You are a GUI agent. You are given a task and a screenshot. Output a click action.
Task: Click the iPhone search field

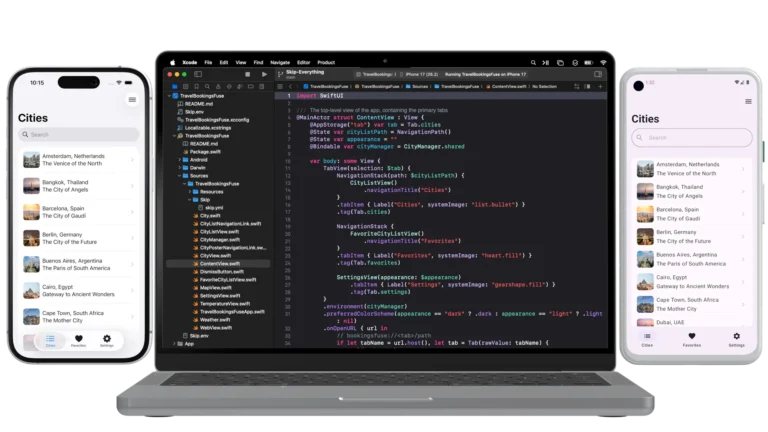79,134
